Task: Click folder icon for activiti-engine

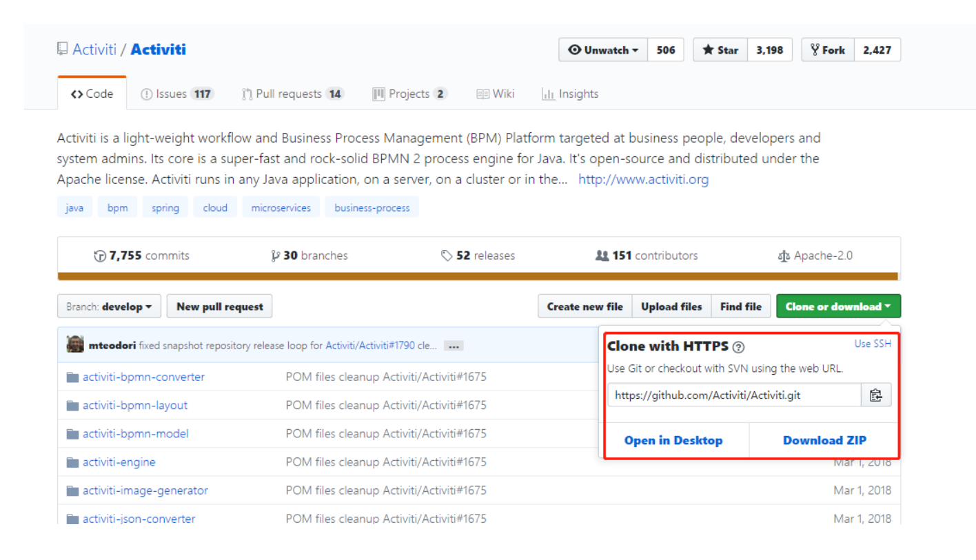Action: (x=72, y=462)
